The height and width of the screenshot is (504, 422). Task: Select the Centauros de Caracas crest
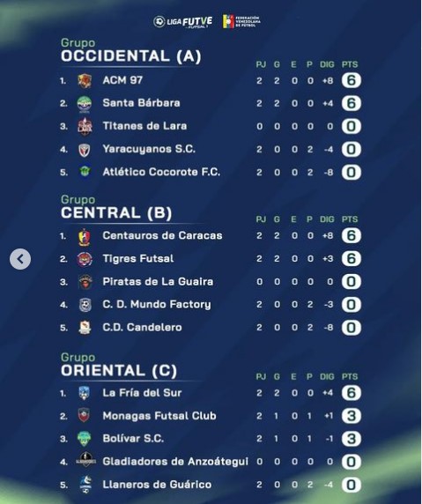coord(85,237)
